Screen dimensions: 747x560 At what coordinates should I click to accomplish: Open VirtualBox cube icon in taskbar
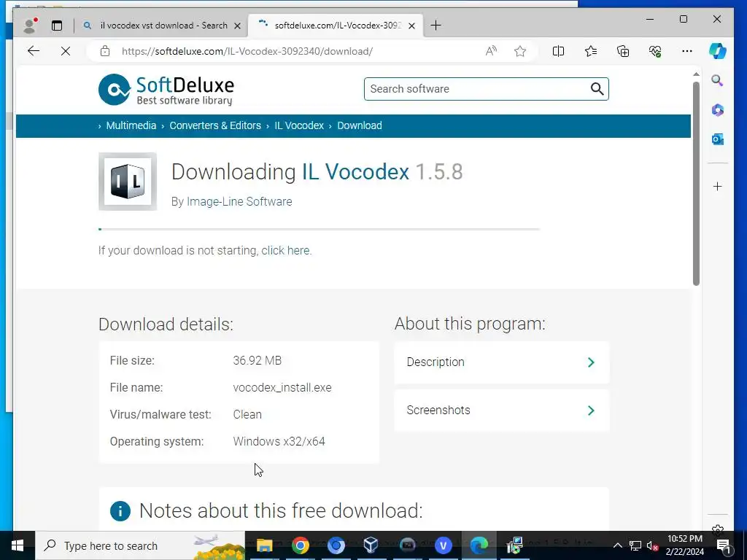(x=371, y=545)
